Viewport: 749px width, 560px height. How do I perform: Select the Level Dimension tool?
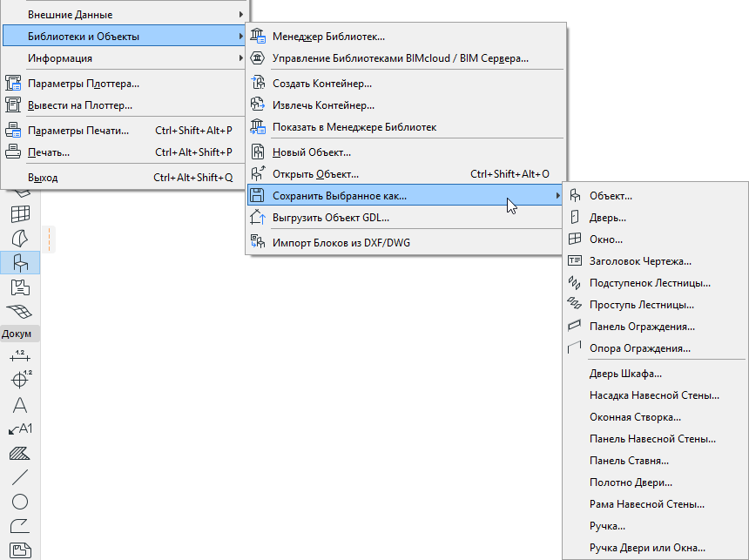coord(21,380)
